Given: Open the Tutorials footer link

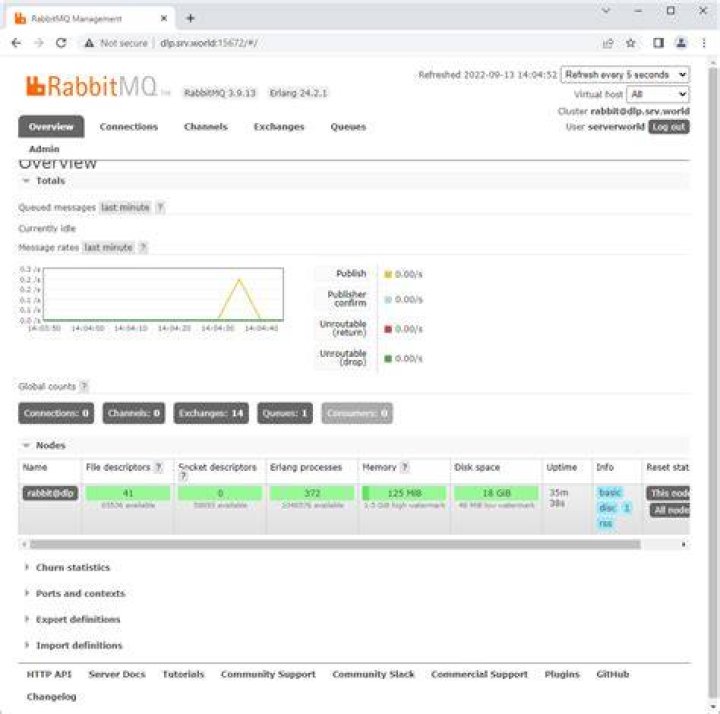Looking at the screenshot, I should 183,675.
